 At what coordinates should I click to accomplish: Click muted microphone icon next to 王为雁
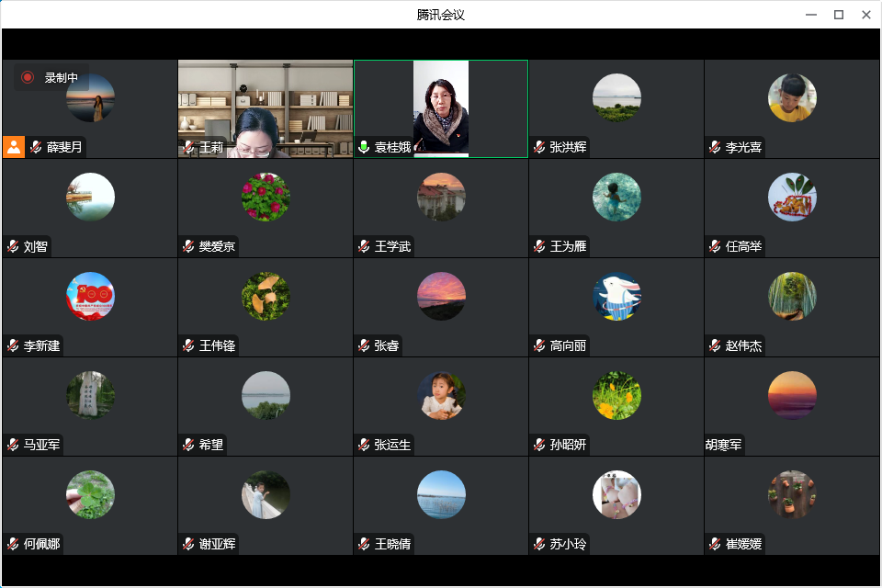pos(539,246)
